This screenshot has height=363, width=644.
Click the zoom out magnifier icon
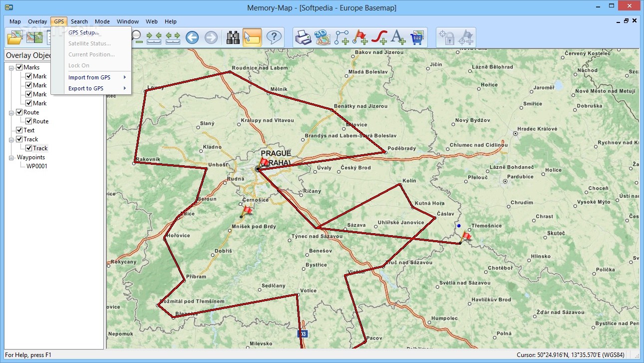click(137, 37)
